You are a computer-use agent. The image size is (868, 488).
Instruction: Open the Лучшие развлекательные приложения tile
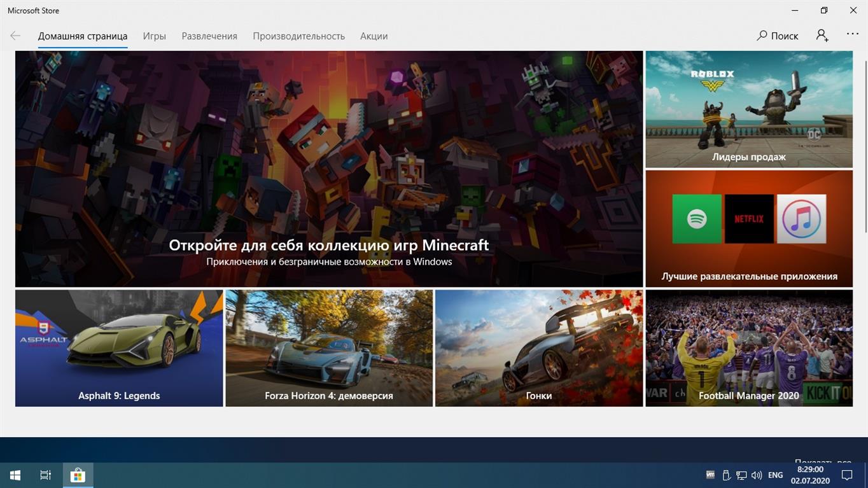coord(749,228)
